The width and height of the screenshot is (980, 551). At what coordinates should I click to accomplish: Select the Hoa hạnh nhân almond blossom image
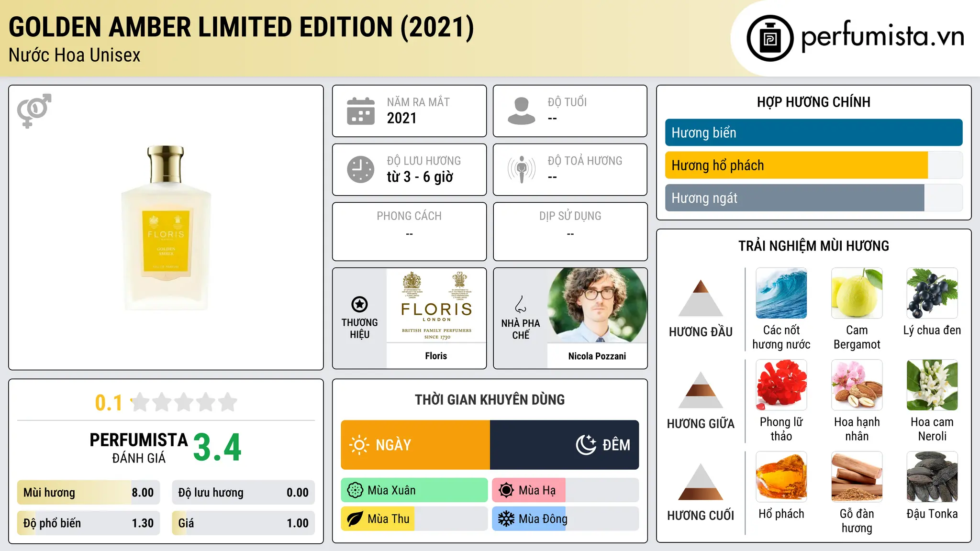click(857, 385)
